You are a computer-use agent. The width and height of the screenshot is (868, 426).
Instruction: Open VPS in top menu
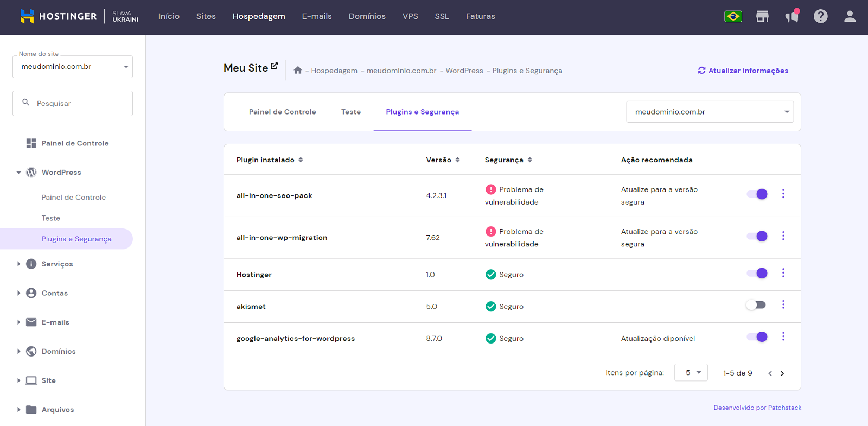point(410,16)
